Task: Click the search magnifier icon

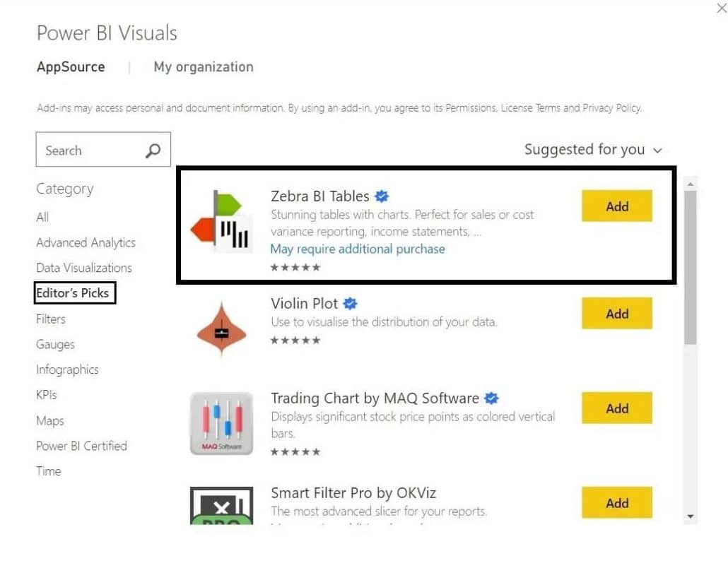Action: pyautogui.click(x=152, y=150)
